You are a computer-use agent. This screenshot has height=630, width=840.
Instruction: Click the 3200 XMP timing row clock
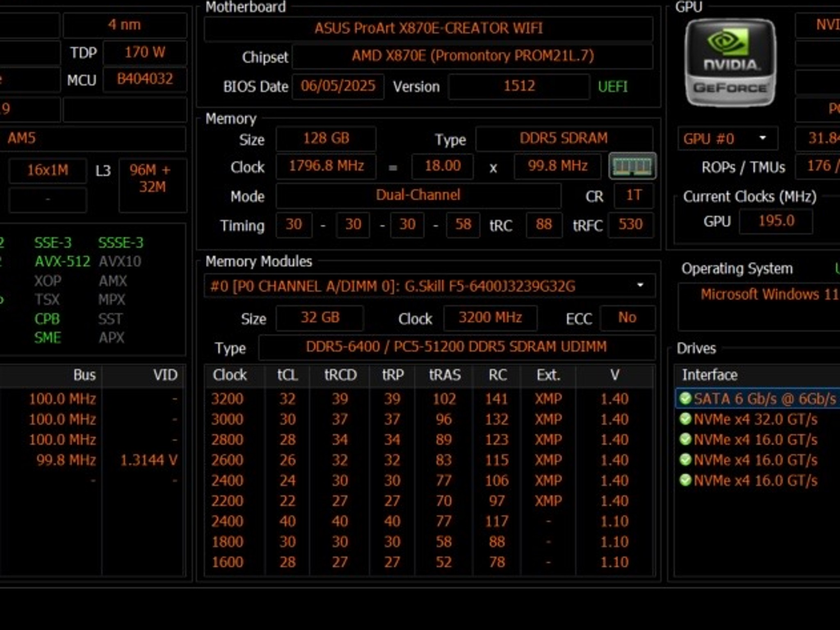pyautogui.click(x=227, y=399)
